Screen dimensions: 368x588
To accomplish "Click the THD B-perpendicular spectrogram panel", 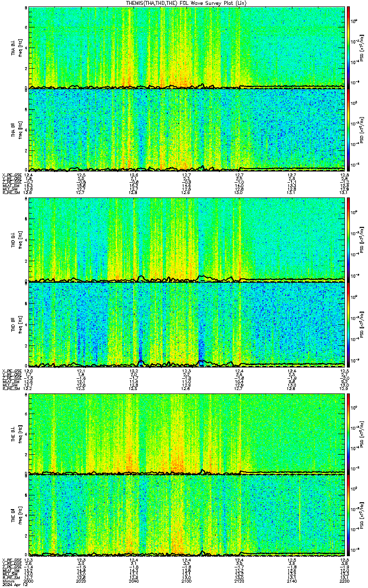I will click(x=186, y=240).
